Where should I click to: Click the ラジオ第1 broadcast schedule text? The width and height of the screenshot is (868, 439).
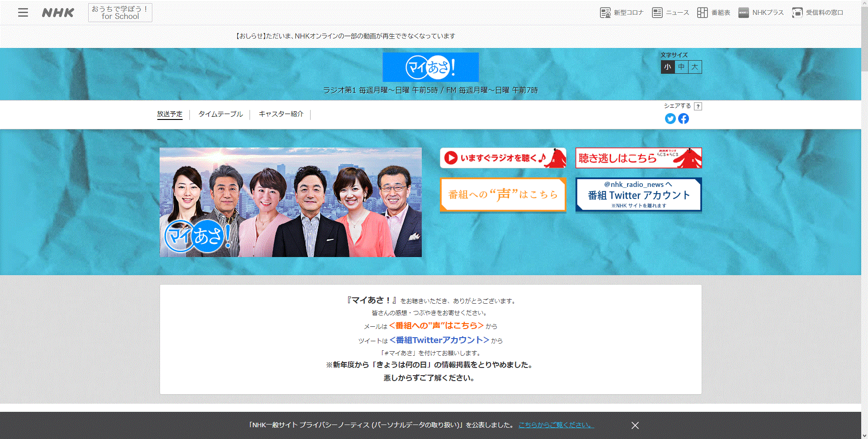(x=430, y=90)
